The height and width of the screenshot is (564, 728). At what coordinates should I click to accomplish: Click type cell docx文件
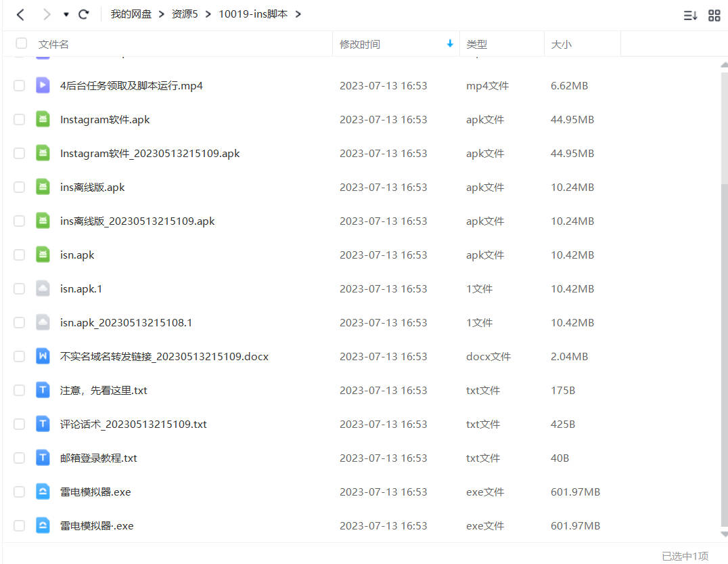tap(488, 357)
